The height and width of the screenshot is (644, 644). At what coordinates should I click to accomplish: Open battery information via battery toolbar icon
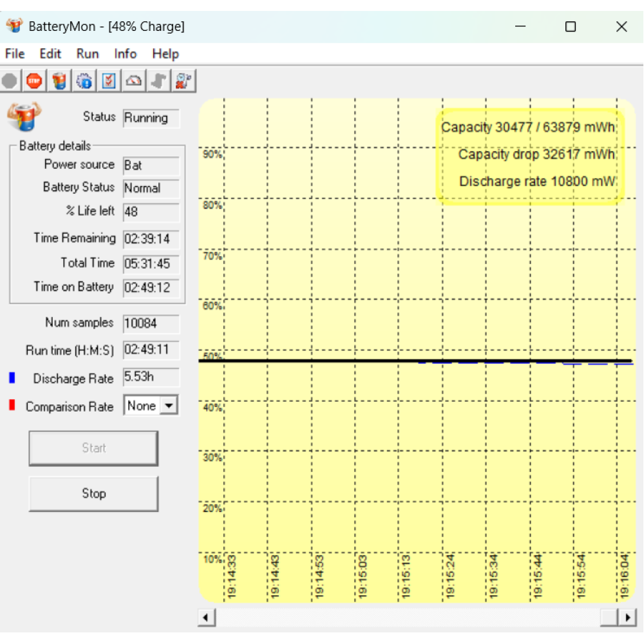[x=59, y=81]
